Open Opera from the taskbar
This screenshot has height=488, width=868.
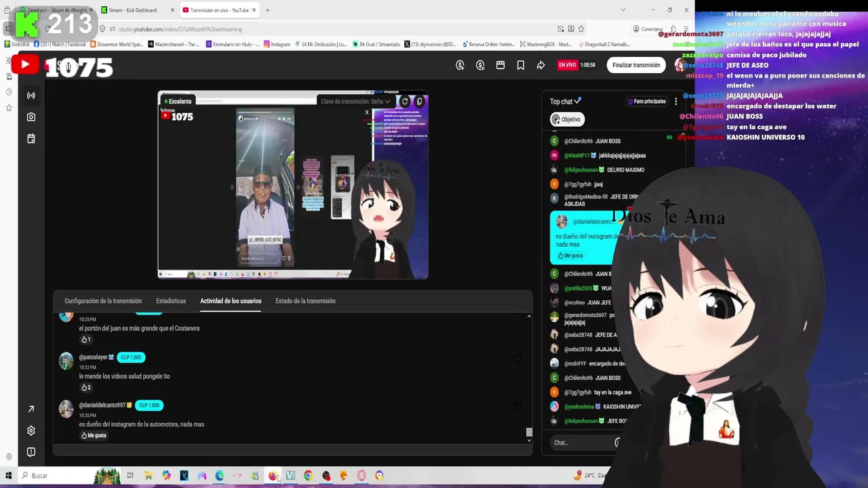click(361, 476)
